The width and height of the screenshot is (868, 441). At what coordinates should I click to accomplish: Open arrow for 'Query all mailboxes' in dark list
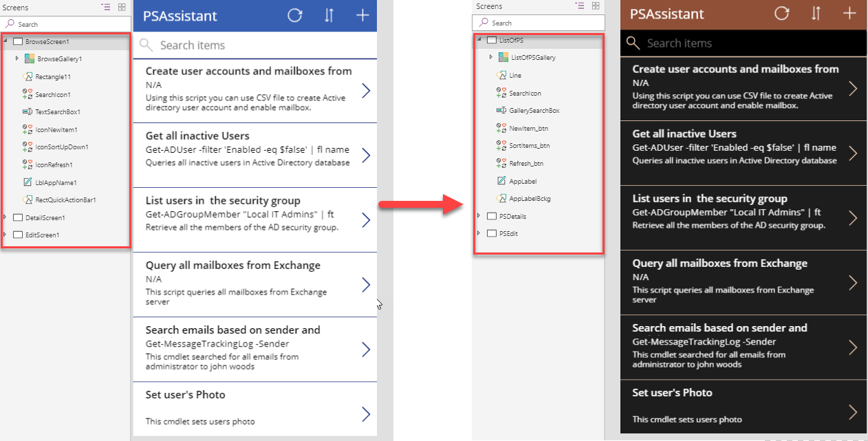click(x=853, y=283)
